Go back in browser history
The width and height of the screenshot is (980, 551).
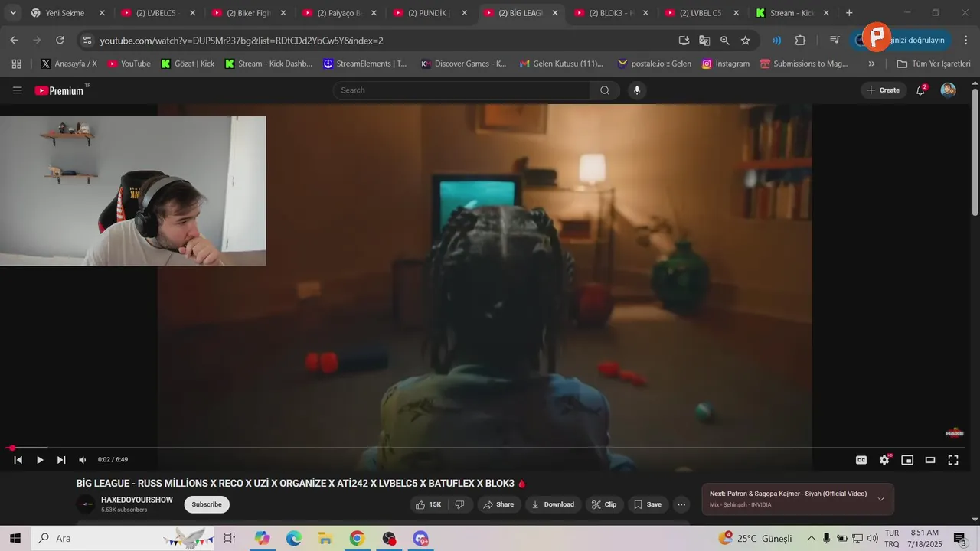[14, 41]
